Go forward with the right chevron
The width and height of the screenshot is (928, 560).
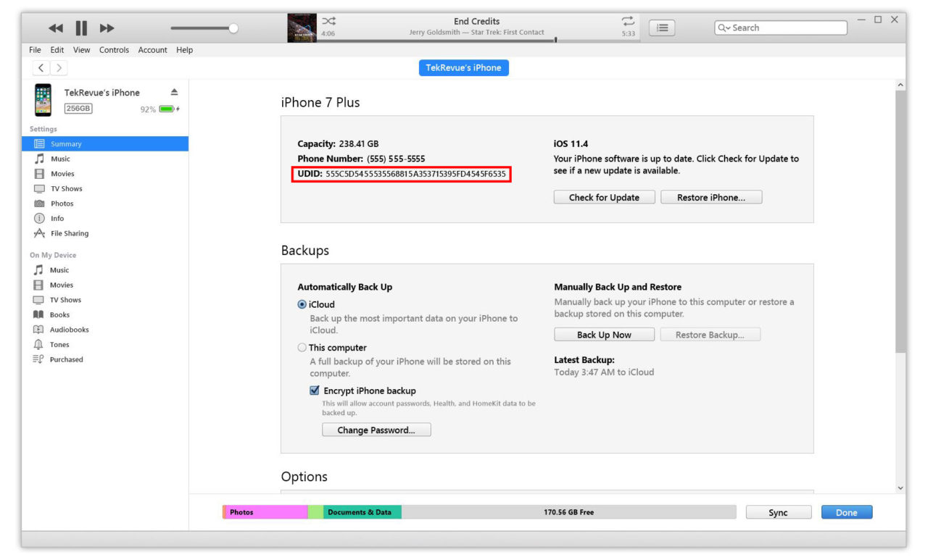pos(59,67)
